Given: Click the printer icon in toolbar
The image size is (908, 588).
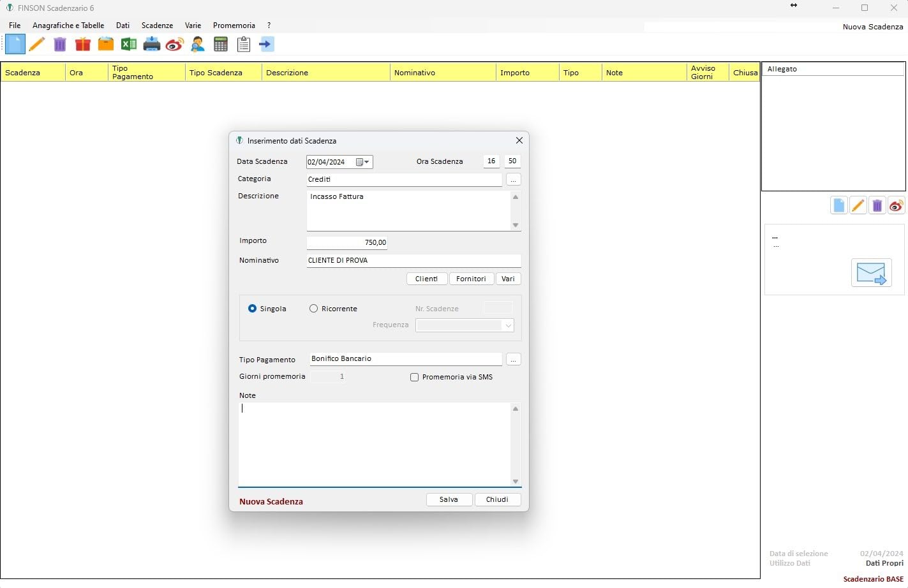Looking at the screenshot, I should [x=152, y=44].
